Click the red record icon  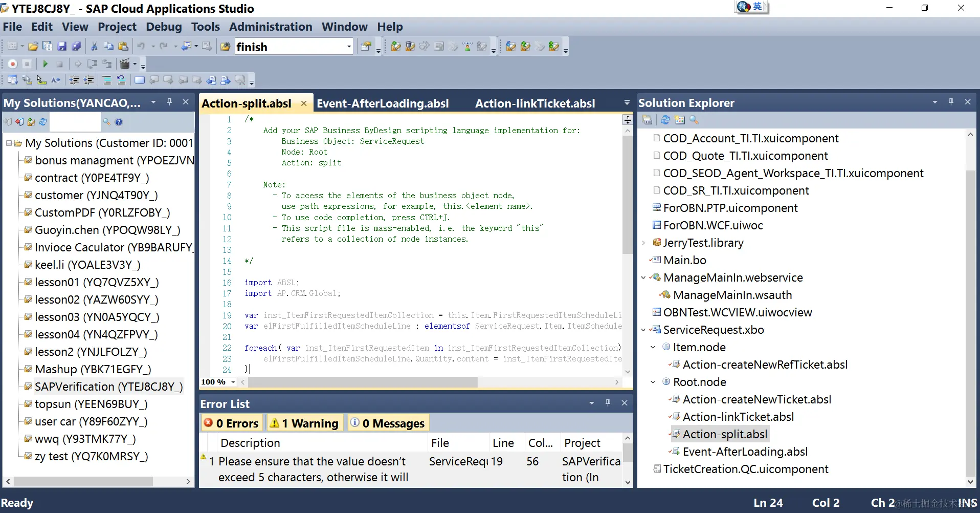(13, 64)
